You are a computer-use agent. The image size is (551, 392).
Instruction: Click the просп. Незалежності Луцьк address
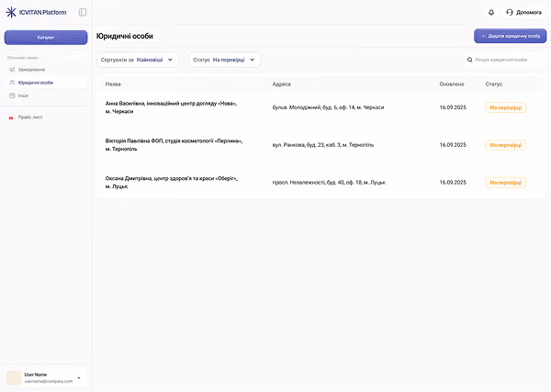(x=329, y=183)
